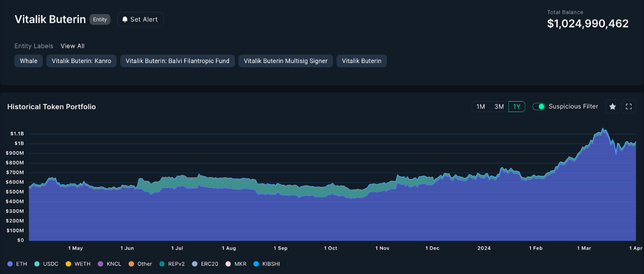The height and width of the screenshot is (274, 644).
Task: Click the plain Vitalik Buterin label chip
Action: (362, 61)
